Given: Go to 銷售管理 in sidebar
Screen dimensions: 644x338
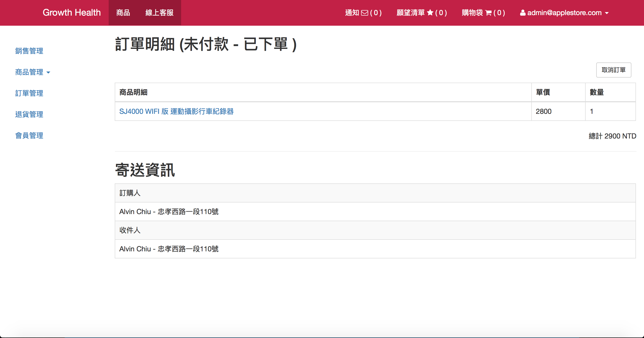Looking at the screenshot, I should (29, 51).
